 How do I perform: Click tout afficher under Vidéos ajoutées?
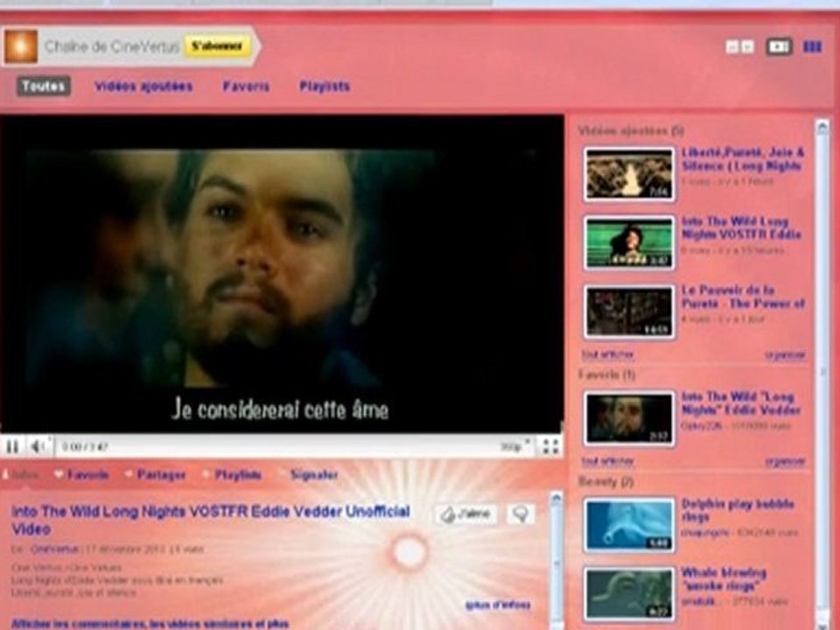(x=607, y=354)
